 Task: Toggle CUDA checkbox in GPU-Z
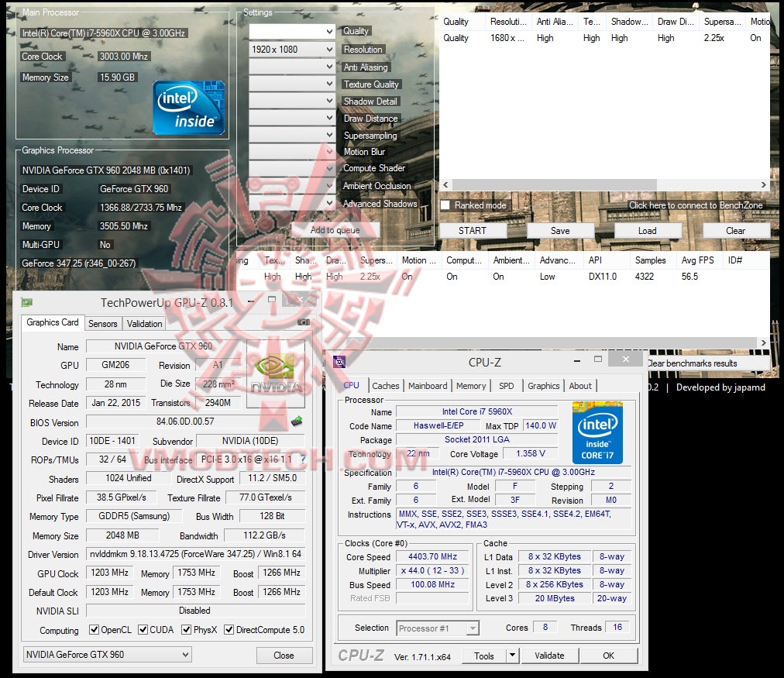pyautogui.click(x=143, y=629)
